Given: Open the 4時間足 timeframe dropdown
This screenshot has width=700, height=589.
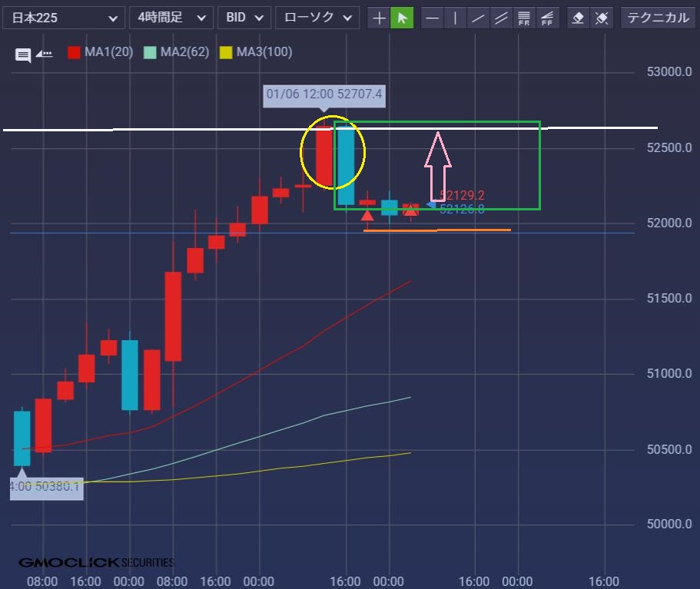Looking at the screenshot, I should [171, 18].
